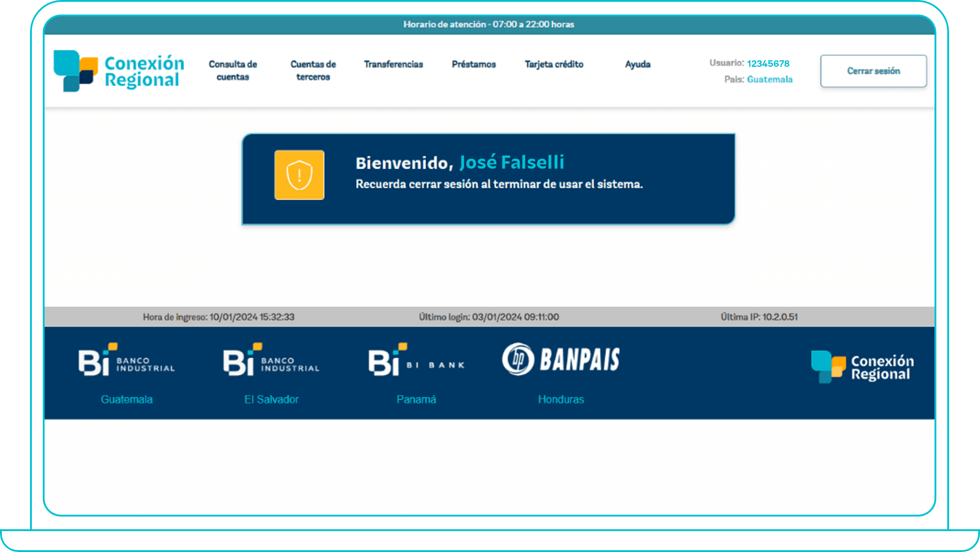The image size is (980, 552).
Task: Open the Ayuda section
Action: pyautogui.click(x=637, y=65)
